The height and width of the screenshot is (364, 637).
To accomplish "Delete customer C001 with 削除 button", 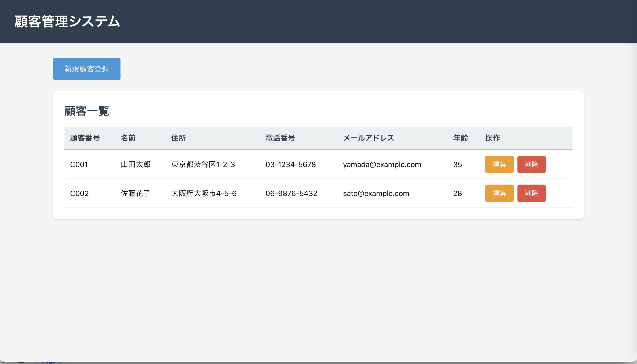I will (x=531, y=164).
